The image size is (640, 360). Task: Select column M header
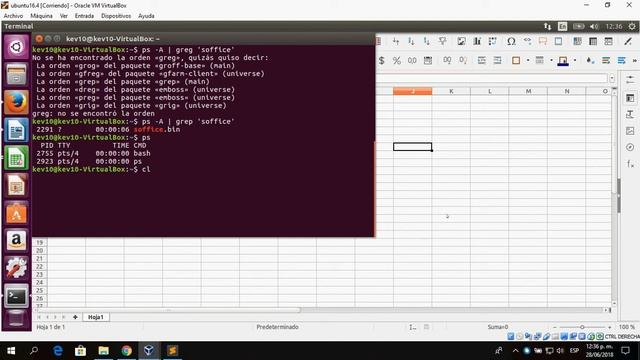(528, 91)
